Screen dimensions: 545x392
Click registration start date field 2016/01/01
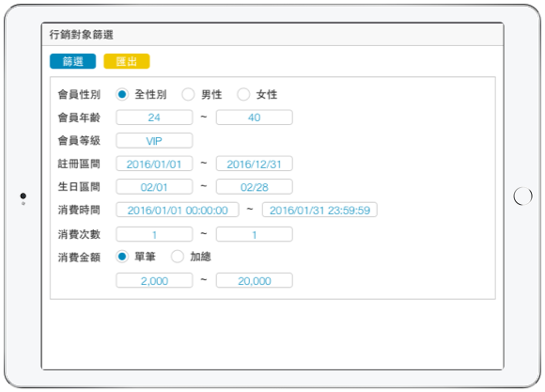point(154,164)
